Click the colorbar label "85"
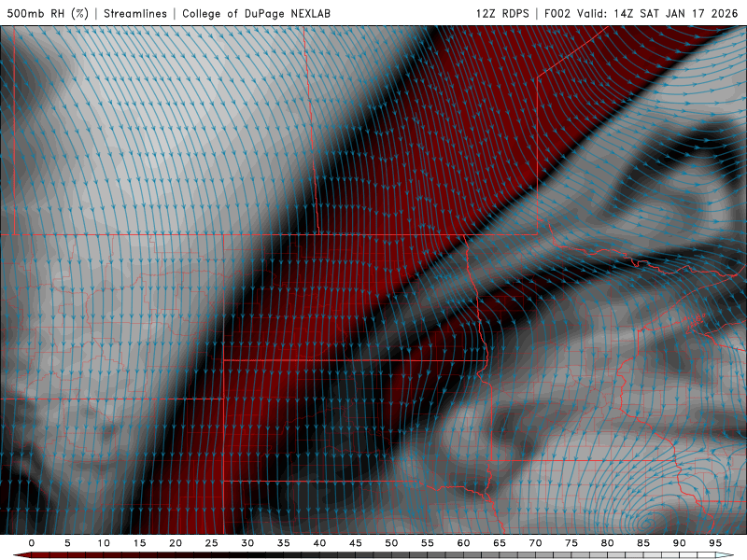Screen dimensions: 747x560 coord(643,543)
